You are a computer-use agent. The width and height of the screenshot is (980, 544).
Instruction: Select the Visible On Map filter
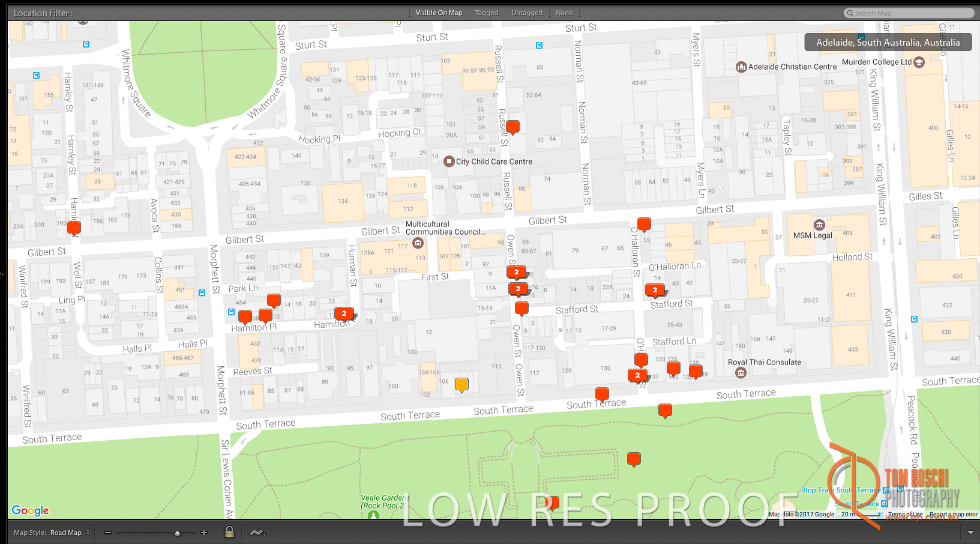[439, 13]
